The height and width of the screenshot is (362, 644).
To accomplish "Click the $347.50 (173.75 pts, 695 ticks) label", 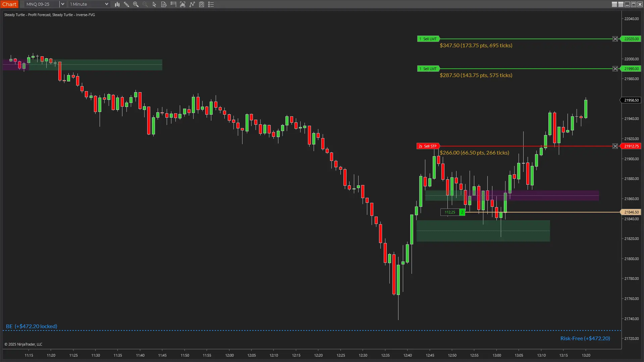I will (476, 46).
